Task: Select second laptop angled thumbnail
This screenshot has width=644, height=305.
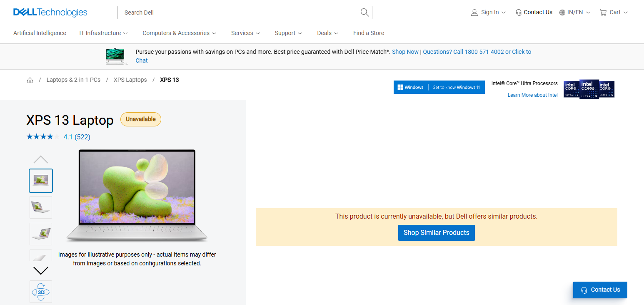Action: pos(41,207)
